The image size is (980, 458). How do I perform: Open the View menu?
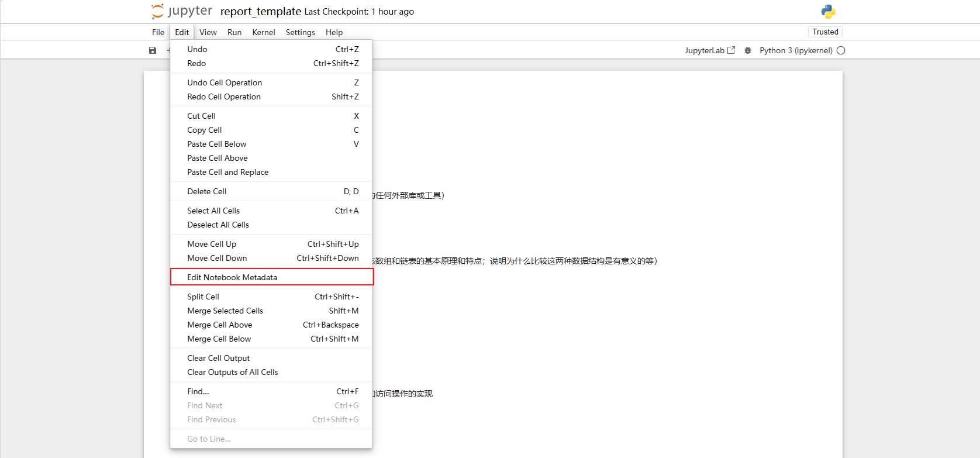tap(208, 32)
